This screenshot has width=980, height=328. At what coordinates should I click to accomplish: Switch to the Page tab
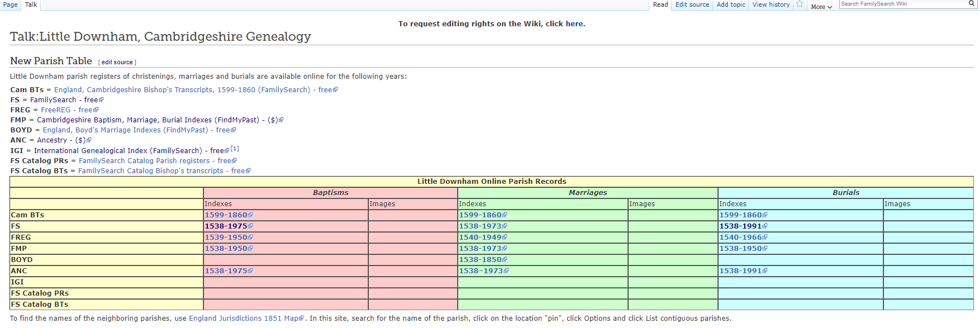coord(11,4)
